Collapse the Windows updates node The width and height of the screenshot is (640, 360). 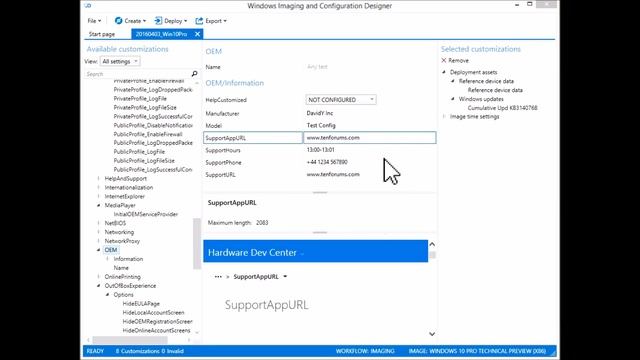[453, 99]
